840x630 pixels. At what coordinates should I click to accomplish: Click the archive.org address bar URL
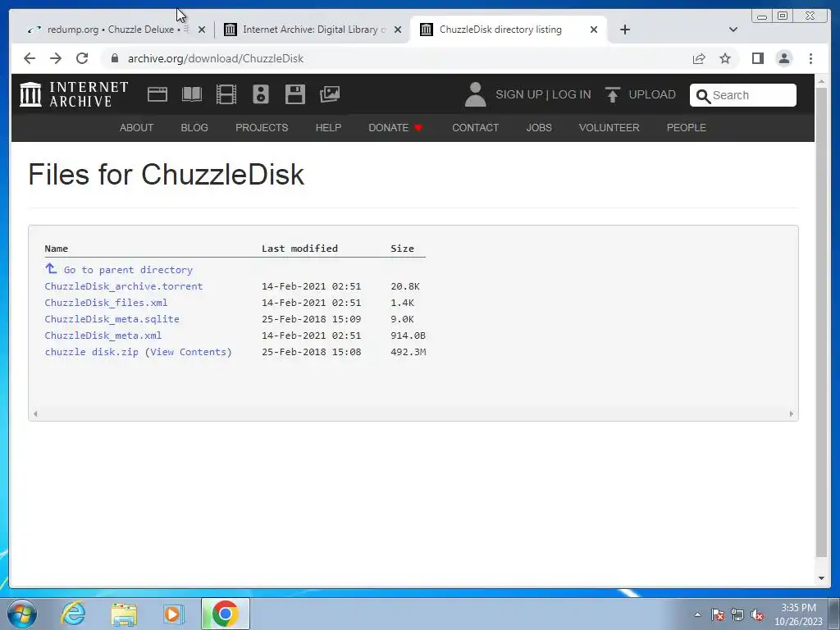pos(216,58)
